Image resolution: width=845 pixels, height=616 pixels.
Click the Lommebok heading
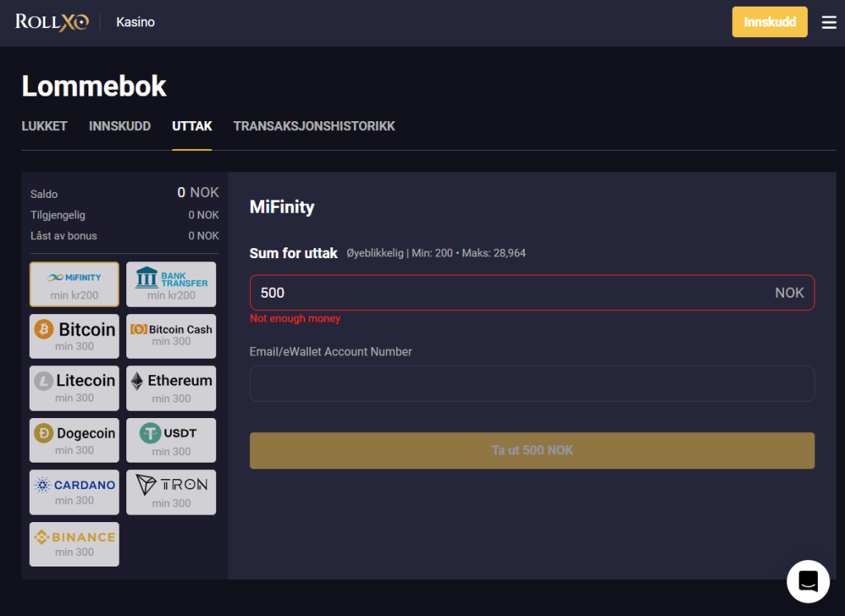tap(94, 86)
